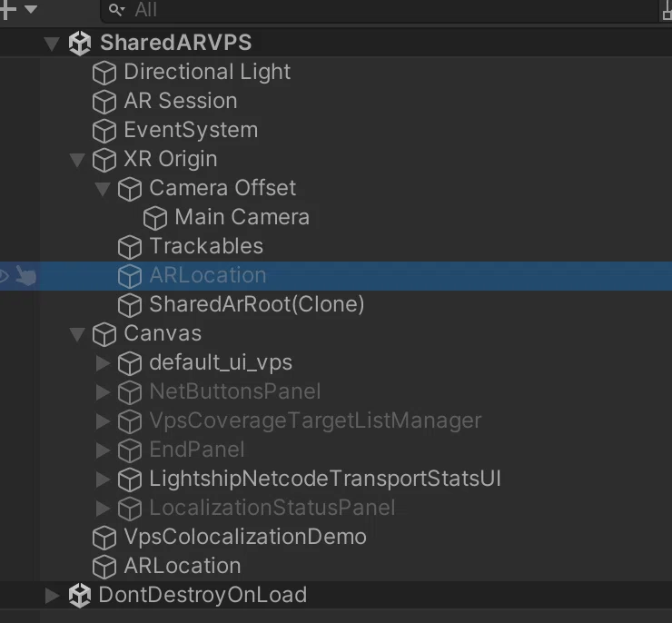
Task: Click the search magnifier icon in the hierarchy
Action: pos(115,9)
